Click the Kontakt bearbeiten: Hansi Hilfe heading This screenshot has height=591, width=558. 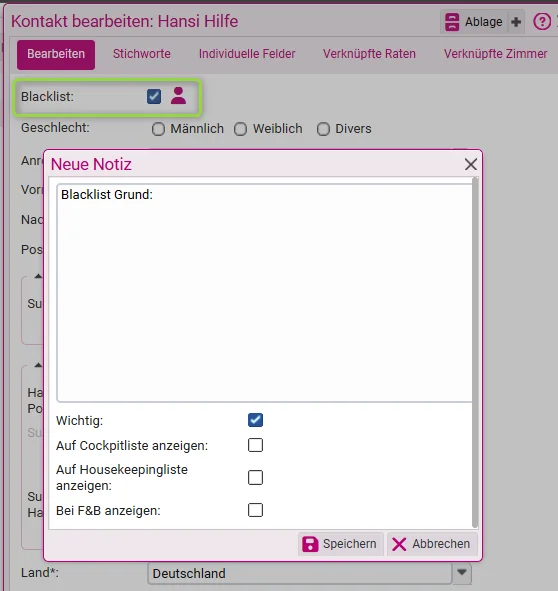[x=125, y=21]
